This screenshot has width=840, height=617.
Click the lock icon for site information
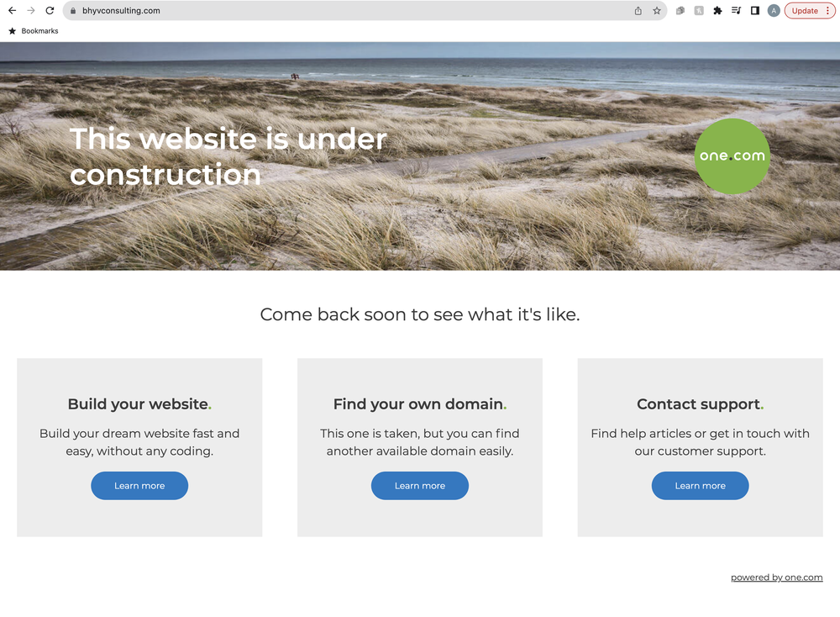coord(73,11)
